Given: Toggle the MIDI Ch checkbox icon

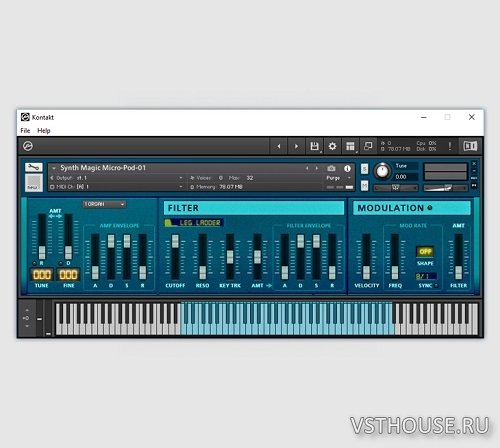Looking at the screenshot, I should tap(52, 187).
